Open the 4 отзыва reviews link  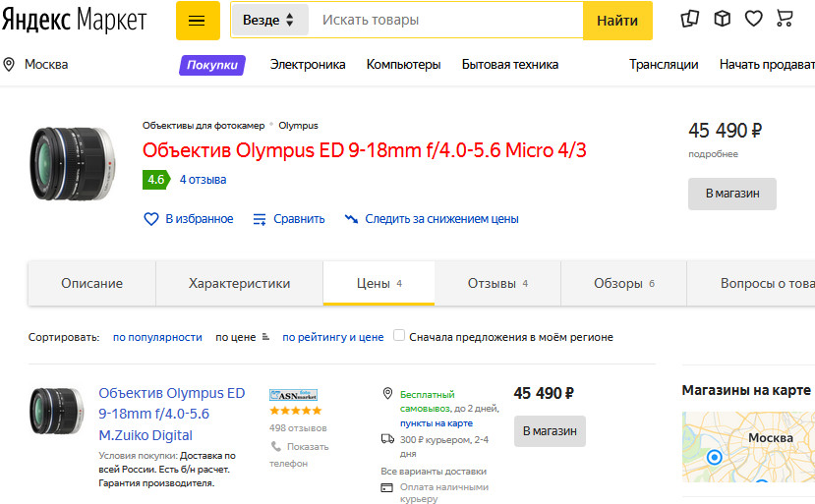pos(203,180)
